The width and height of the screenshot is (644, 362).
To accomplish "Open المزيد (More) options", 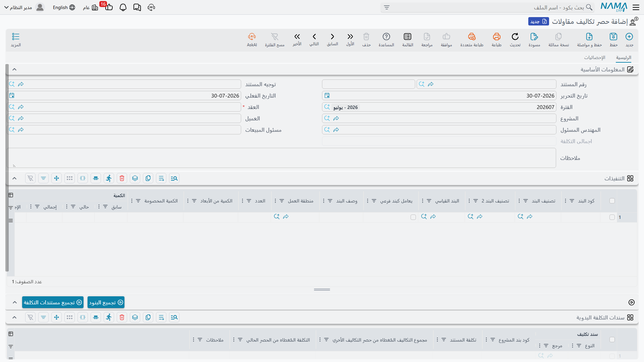I will coord(16,39).
